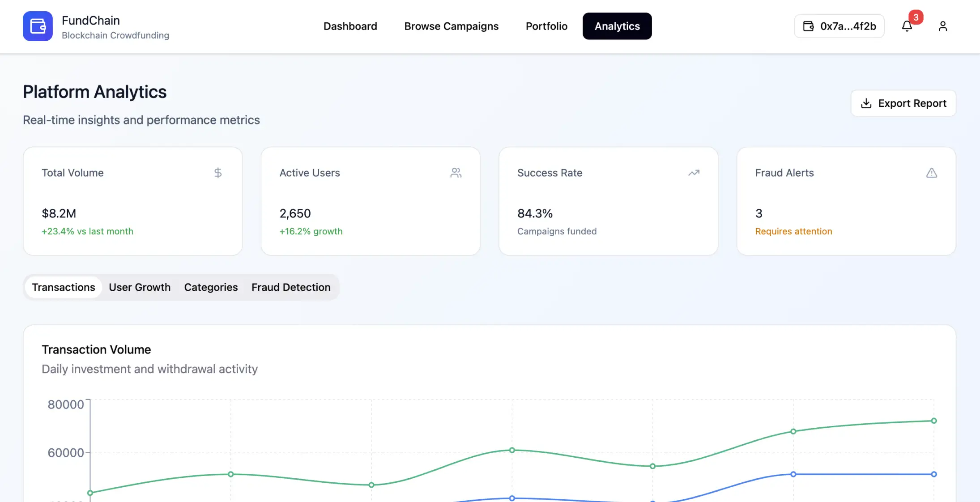Click the notification badge showing 3

click(x=916, y=17)
